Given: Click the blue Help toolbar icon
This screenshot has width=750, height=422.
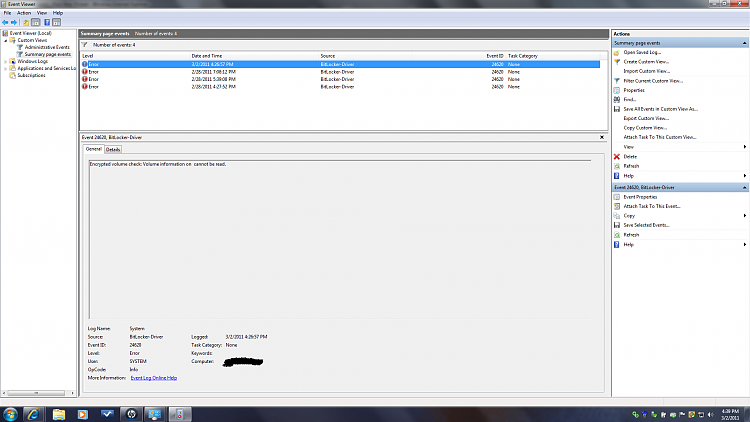Looking at the screenshot, I should click(47, 22).
